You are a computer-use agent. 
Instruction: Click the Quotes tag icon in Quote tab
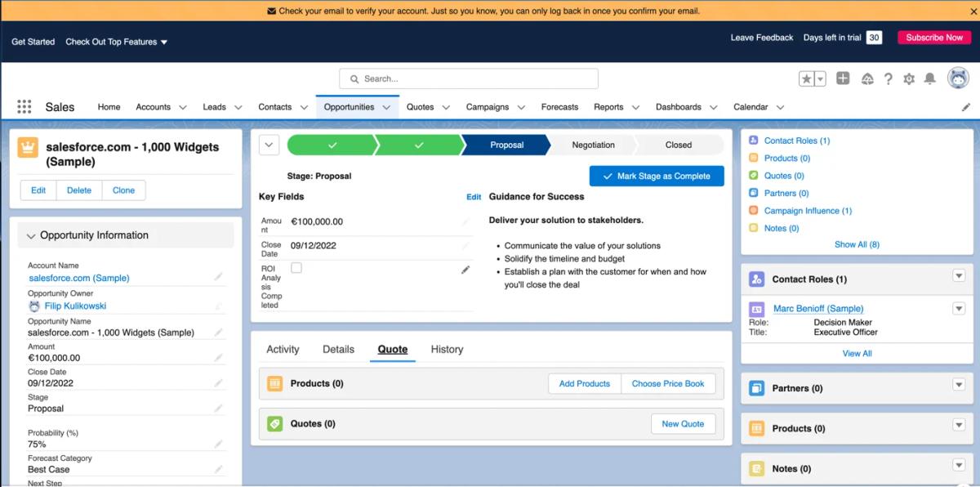click(275, 423)
